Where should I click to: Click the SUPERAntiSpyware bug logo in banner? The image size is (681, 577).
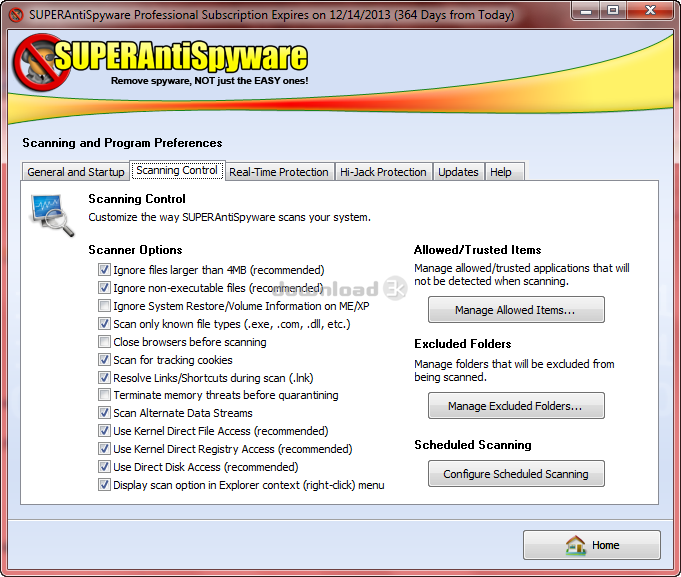click(x=41, y=63)
